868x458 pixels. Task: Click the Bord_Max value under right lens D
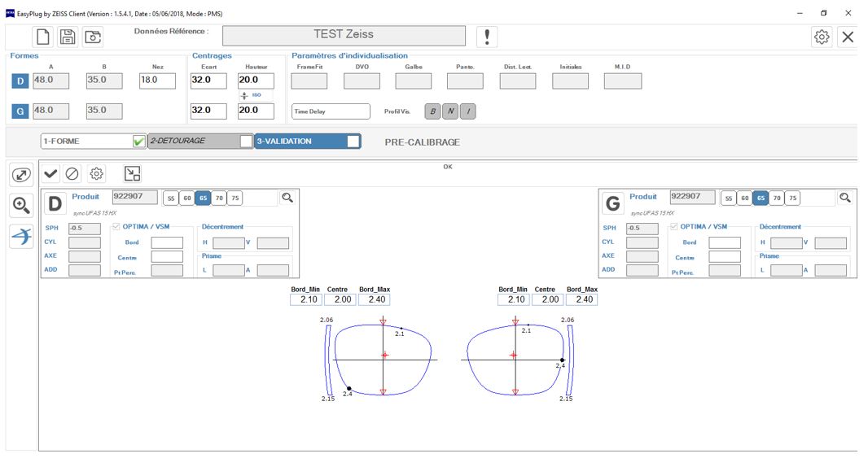(x=375, y=300)
